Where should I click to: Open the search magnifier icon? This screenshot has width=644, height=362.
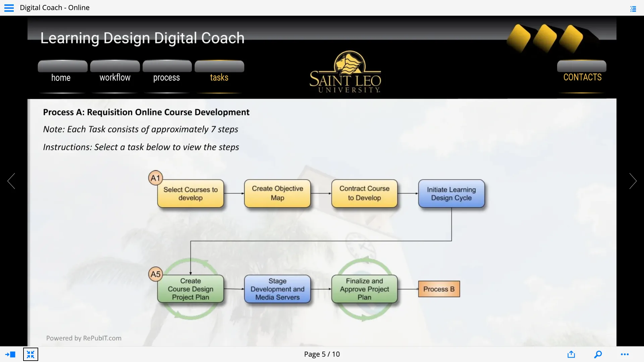pyautogui.click(x=598, y=354)
